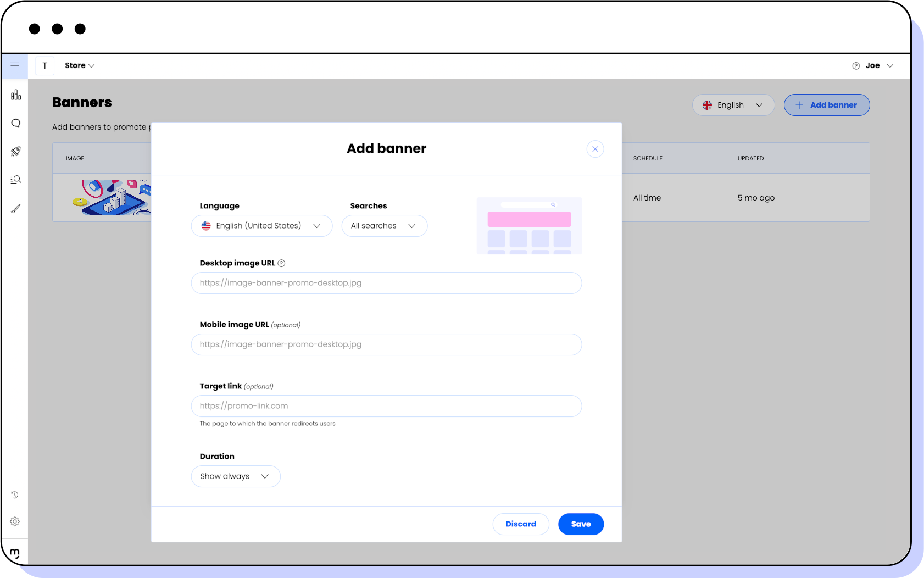Open the analytics bar chart icon in sidebar
The height and width of the screenshot is (578, 924).
coord(16,95)
